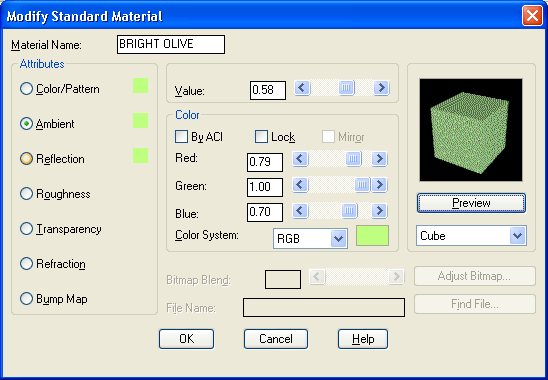Click the green swatch beside Color/Pattern
This screenshot has height=380, width=548.
coord(140,86)
